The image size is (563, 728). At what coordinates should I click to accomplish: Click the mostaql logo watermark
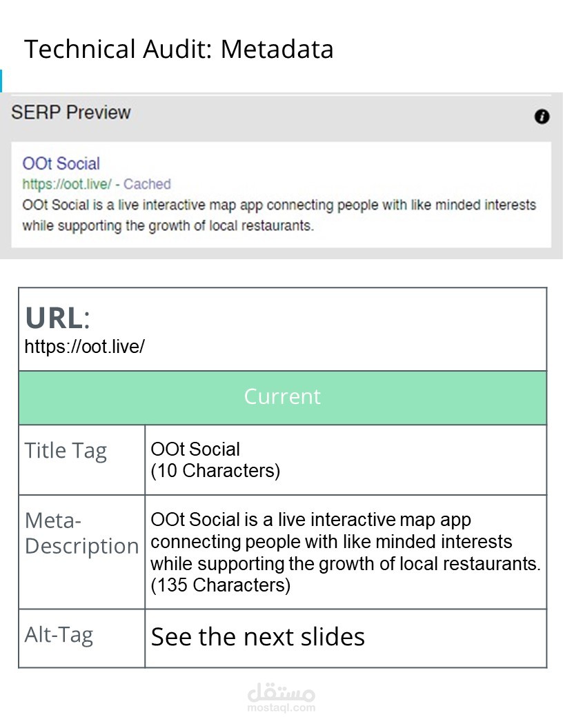click(x=281, y=692)
